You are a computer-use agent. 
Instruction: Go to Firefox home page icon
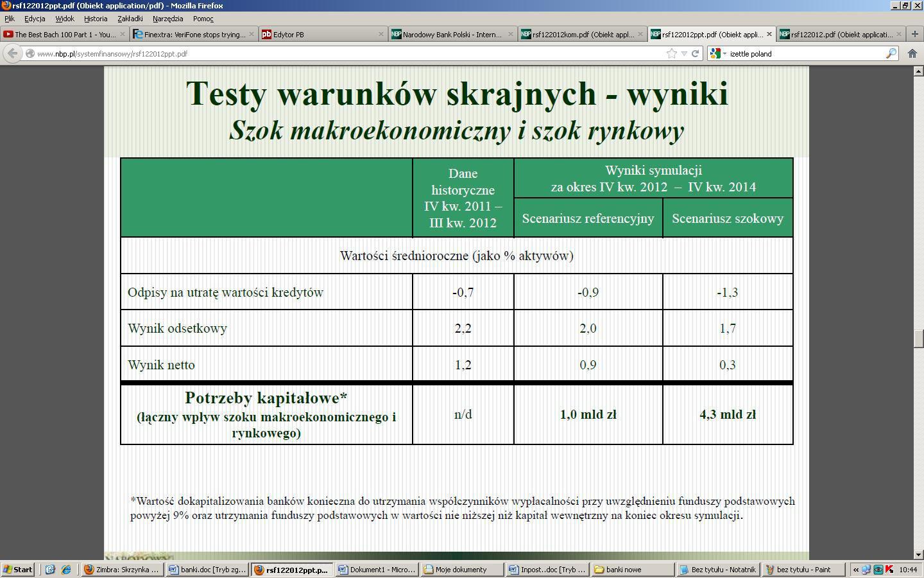pyautogui.click(x=912, y=53)
